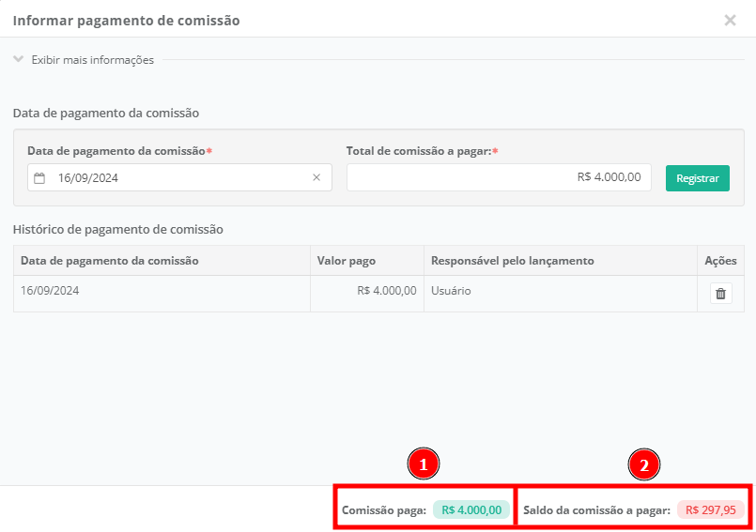Select the Usuário cell in history table
The width and height of the screenshot is (756, 532).
[x=451, y=291]
